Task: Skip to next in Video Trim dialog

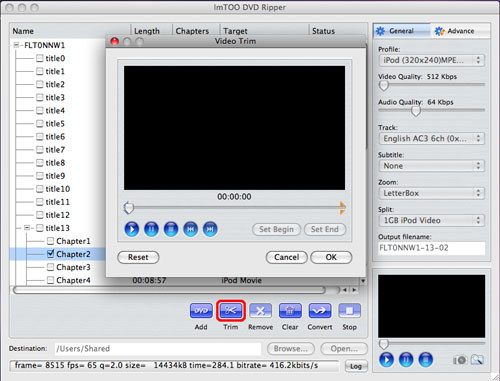Action: 210,229
